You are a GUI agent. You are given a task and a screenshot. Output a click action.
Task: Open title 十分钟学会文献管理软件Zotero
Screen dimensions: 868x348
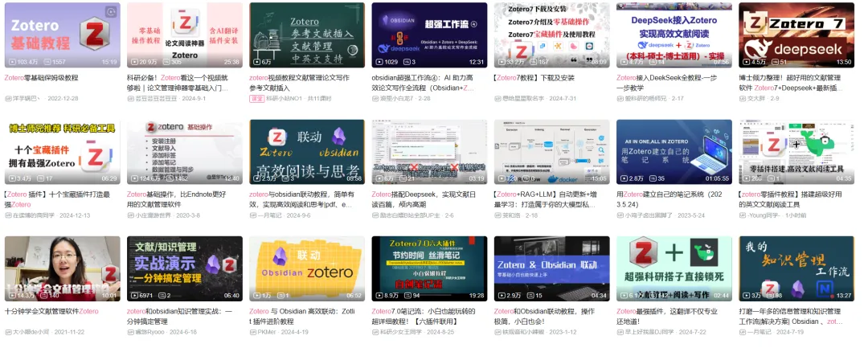click(x=51, y=312)
